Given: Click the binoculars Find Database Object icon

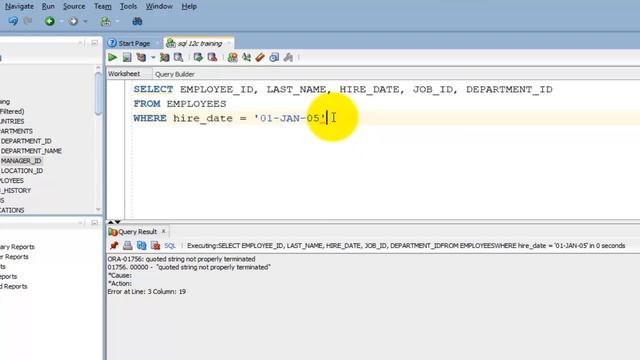Looking at the screenshot, I should 137,21.
